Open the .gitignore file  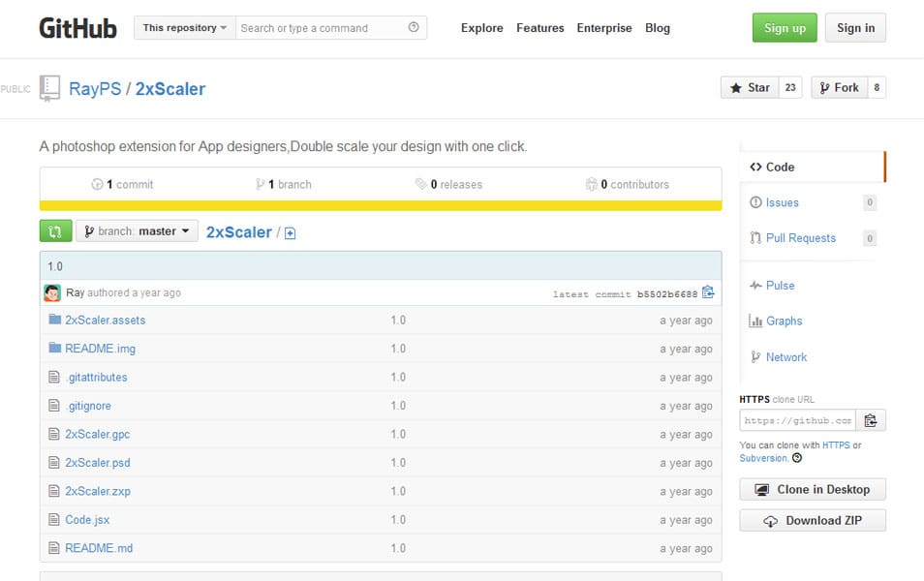(x=88, y=406)
